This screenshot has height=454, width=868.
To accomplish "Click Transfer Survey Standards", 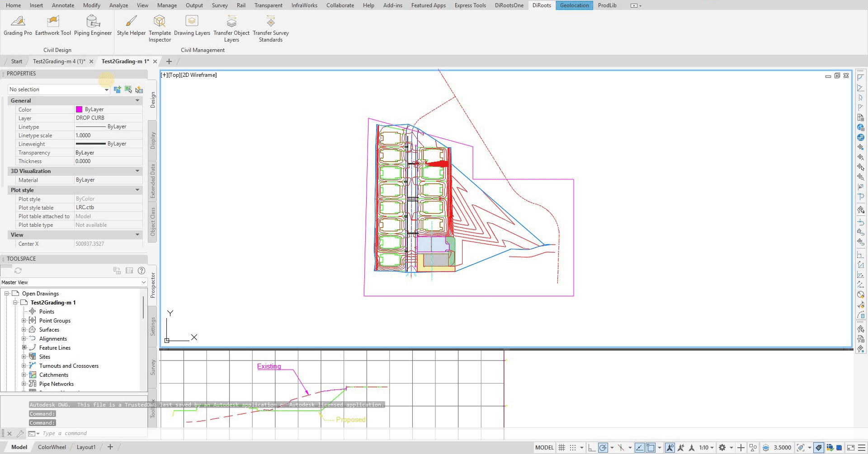I will [270, 28].
